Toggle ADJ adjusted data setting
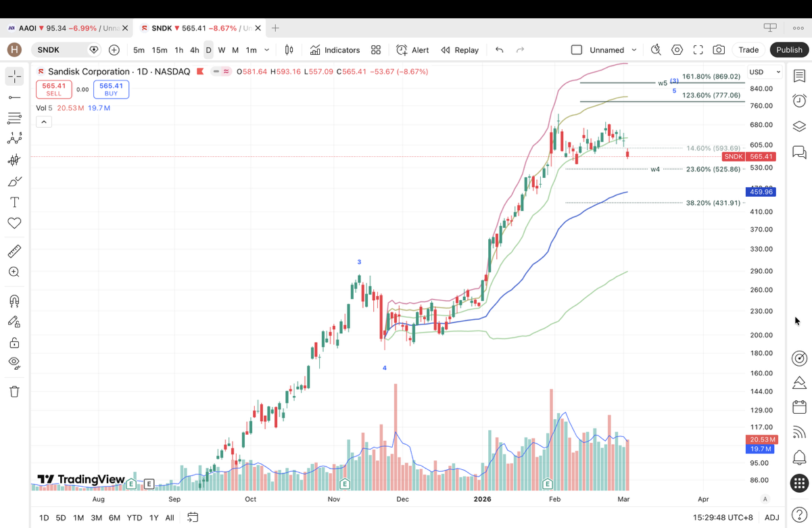This screenshot has width=812, height=528. 771,517
